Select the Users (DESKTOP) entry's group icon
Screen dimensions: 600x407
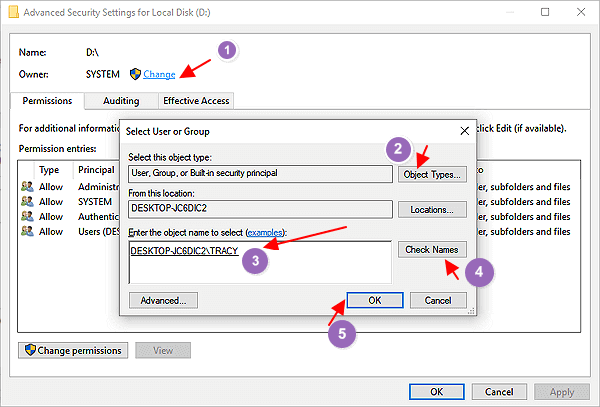25,231
